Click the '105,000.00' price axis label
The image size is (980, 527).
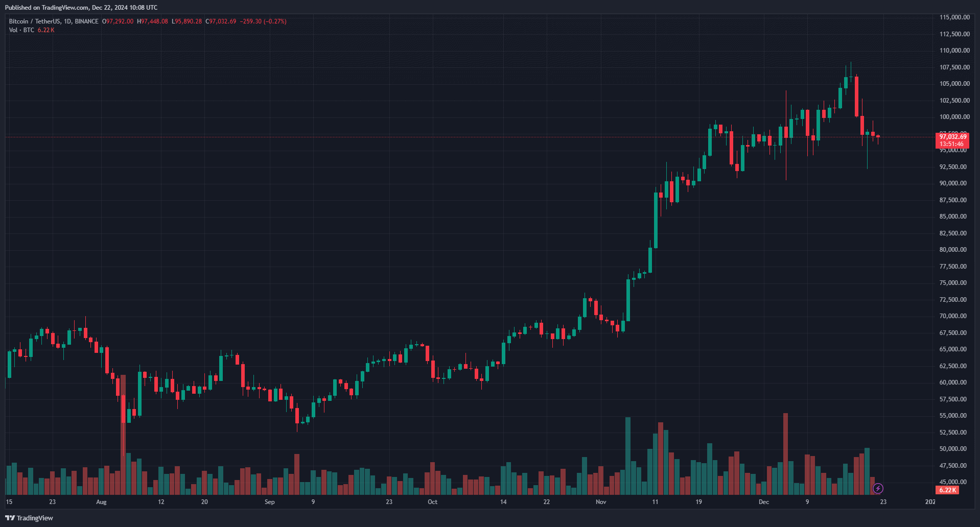(x=954, y=84)
